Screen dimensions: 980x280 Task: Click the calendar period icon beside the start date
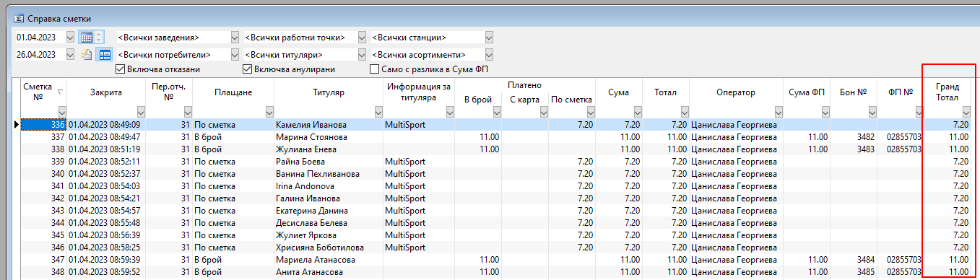pos(86,37)
